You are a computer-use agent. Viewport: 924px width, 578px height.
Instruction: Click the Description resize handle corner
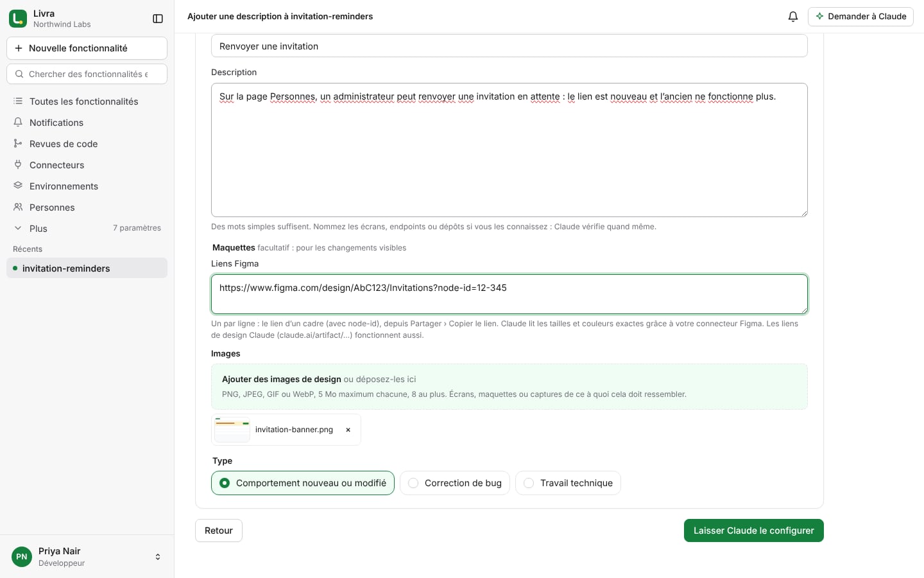pyautogui.click(x=803, y=213)
